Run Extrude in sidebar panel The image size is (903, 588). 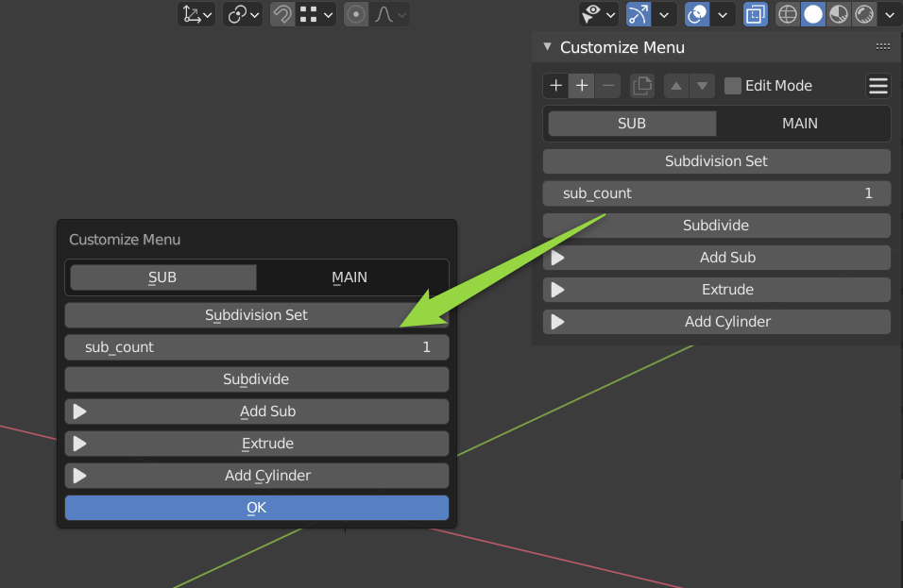[716, 290]
